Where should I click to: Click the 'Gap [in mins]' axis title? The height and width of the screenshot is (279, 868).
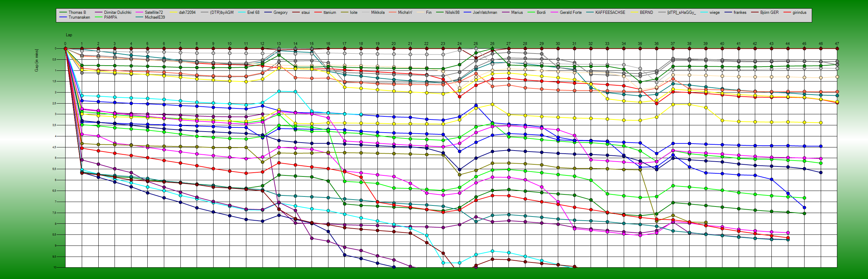pos(37,60)
